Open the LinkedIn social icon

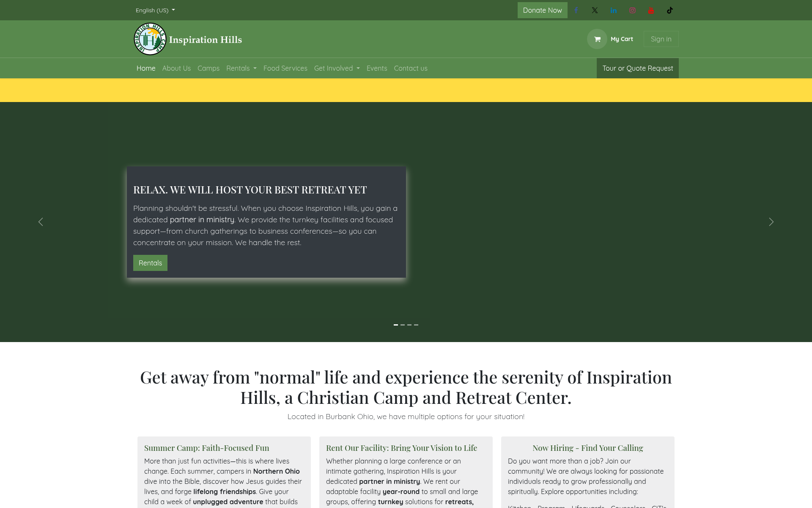tap(614, 10)
